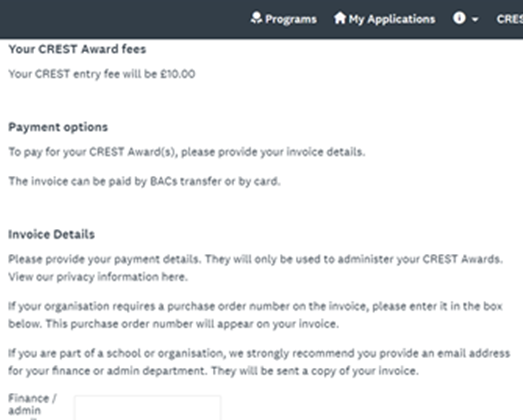Click the Finance / admin field label

pyautogui.click(x=33, y=405)
